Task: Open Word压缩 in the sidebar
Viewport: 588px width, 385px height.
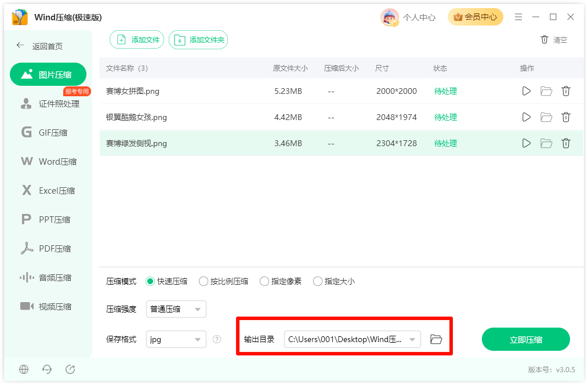Action: [x=49, y=162]
